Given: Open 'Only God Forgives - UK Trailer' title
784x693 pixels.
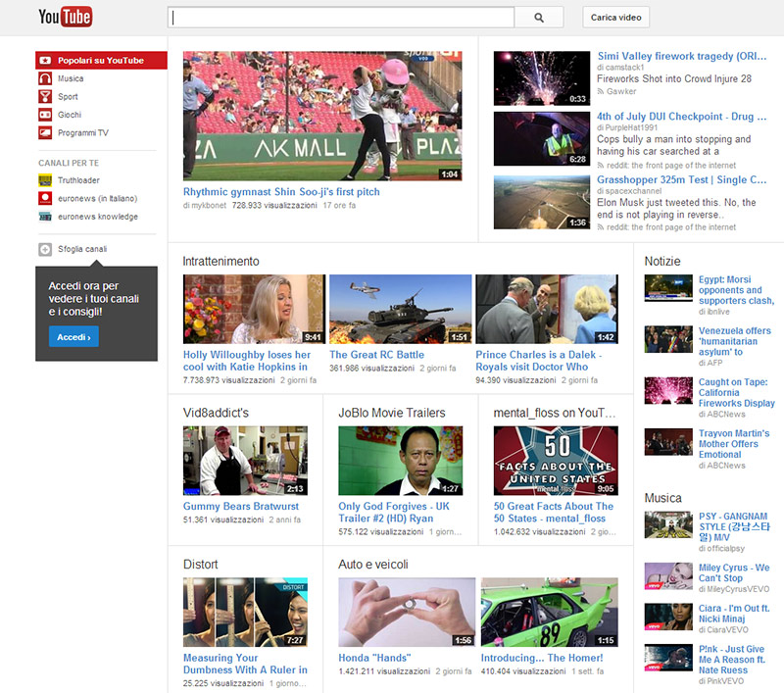Looking at the screenshot, I should 394,512.
